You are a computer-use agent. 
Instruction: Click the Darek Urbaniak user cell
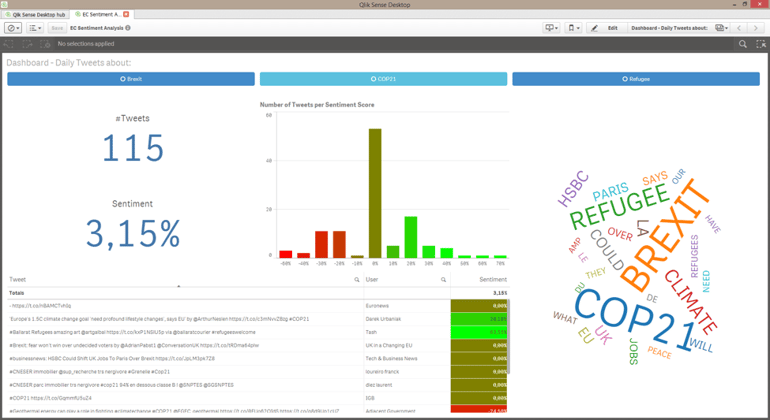pyautogui.click(x=407, y=319)
